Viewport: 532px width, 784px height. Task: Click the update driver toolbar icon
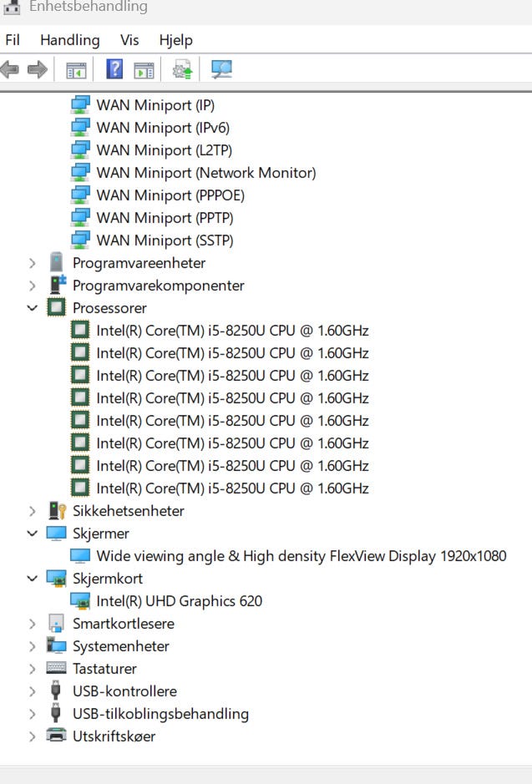coord(182,69)
